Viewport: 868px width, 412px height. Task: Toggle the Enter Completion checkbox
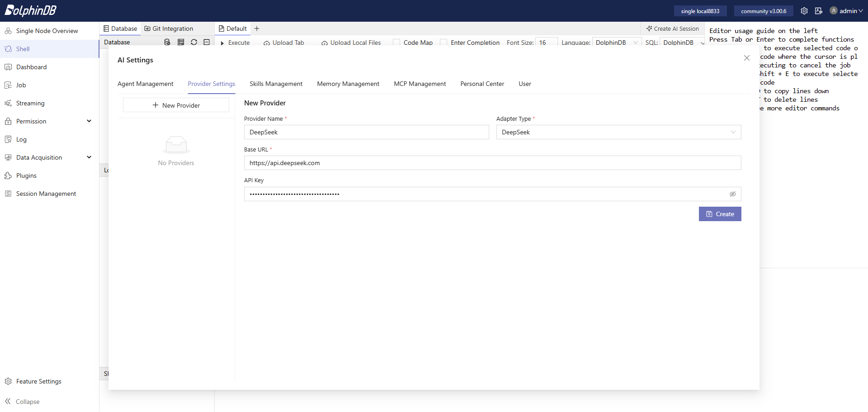click(x=443, y=43)
